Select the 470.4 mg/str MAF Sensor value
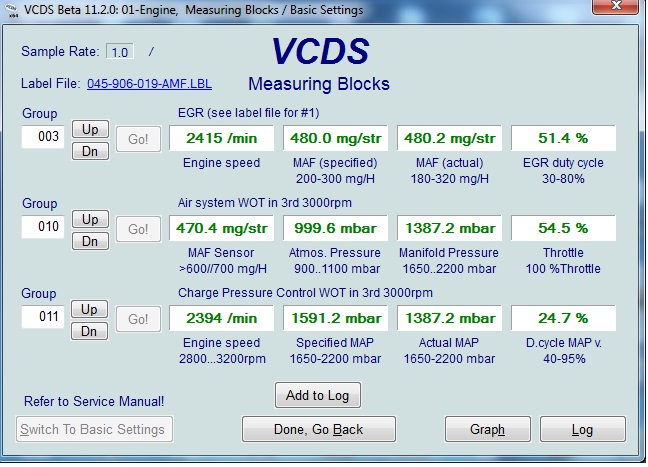Viewport: 648px width, 467px height. point(222,228)
